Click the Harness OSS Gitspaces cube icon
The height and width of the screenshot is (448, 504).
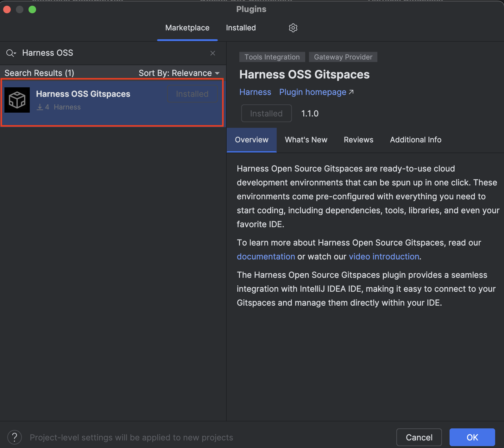[x=17, y=100]
